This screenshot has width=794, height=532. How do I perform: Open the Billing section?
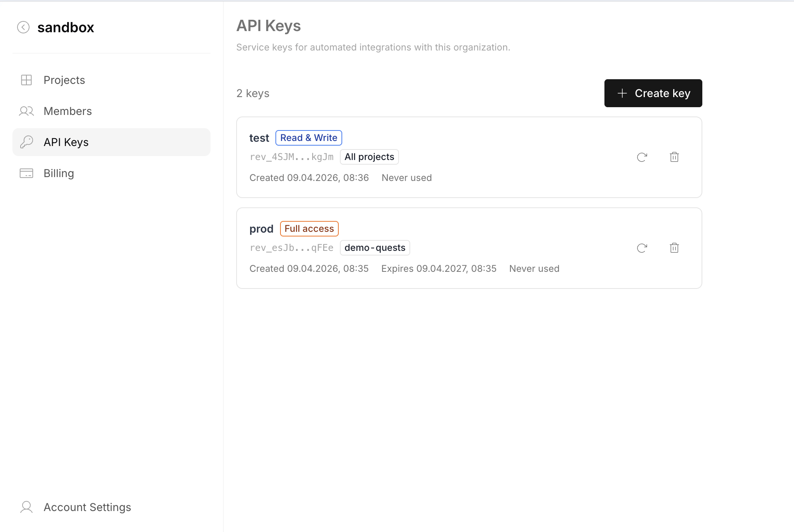point(58,173)
